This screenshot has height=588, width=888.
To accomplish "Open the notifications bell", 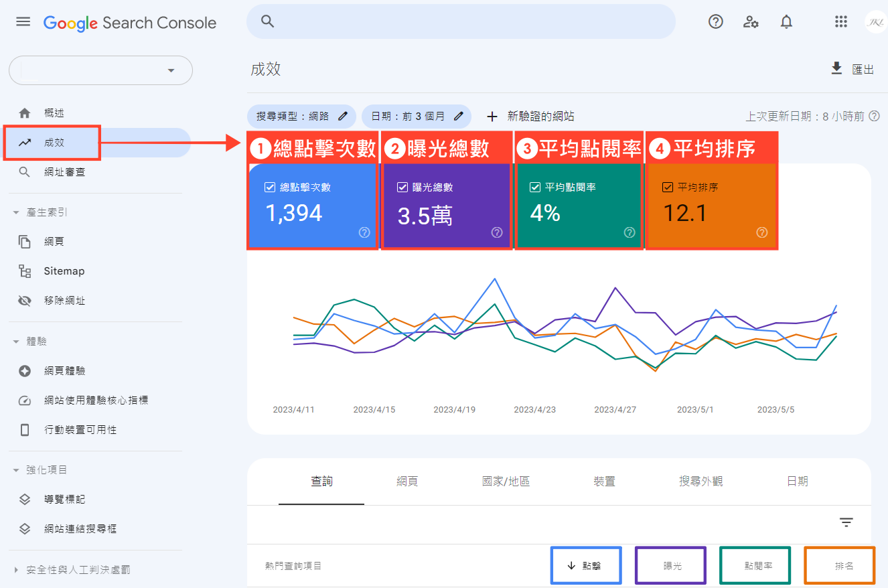I will [x=786, y=22].
